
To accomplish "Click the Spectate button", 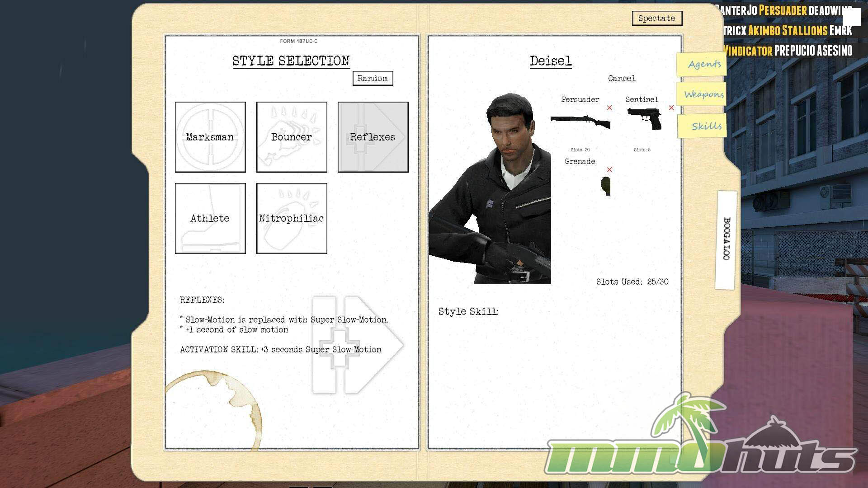I will [x=656, y=19].
